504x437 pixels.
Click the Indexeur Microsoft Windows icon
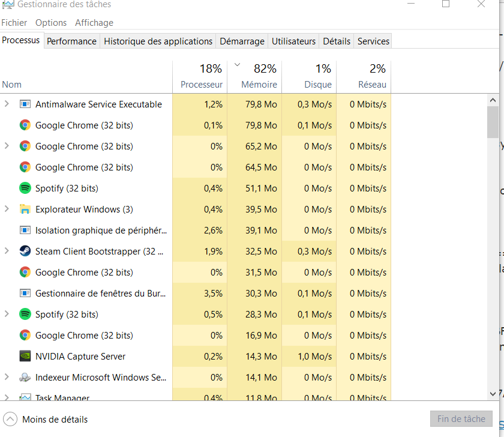(25, 378)
